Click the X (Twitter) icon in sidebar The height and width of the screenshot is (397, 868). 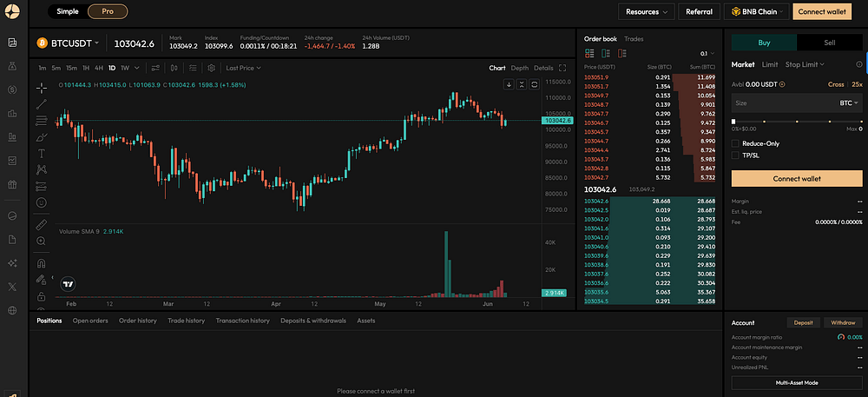(12, 287)
